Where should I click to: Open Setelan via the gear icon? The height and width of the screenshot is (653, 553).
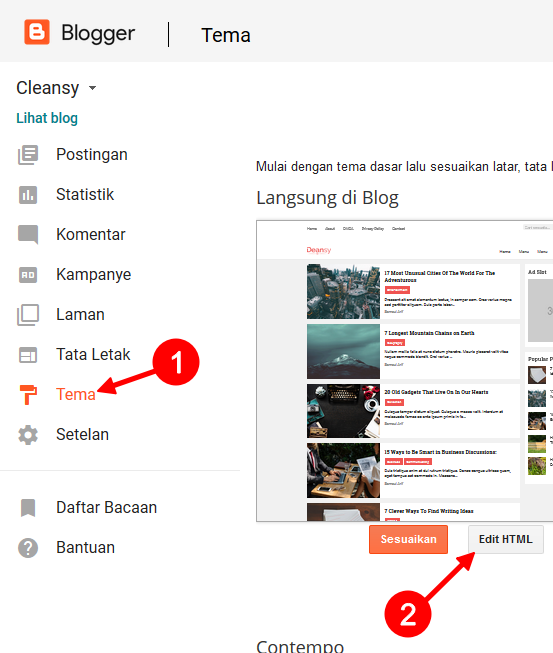coord(28,435)
